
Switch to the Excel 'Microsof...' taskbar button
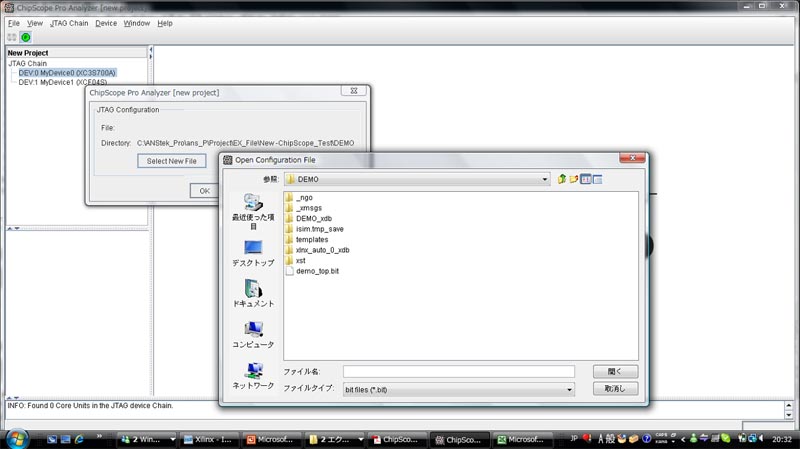(524, 439)
